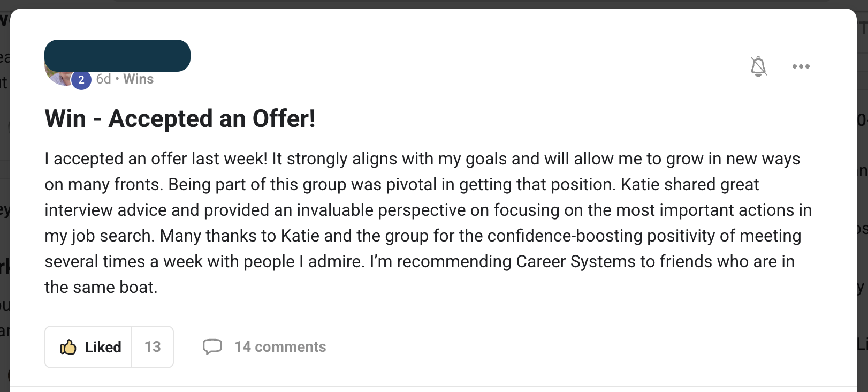The image size is (868, 392).
Task: Toggle the notification bell for this post
Action: pyautogui.click(x=758, y=66)
